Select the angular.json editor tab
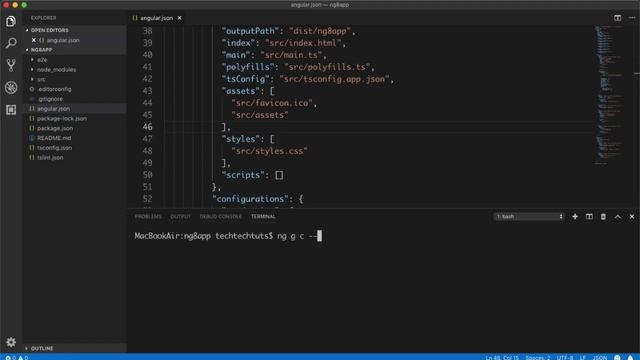Screen dimensions: 640x360 pyautogui.click(x=156, y=18)
